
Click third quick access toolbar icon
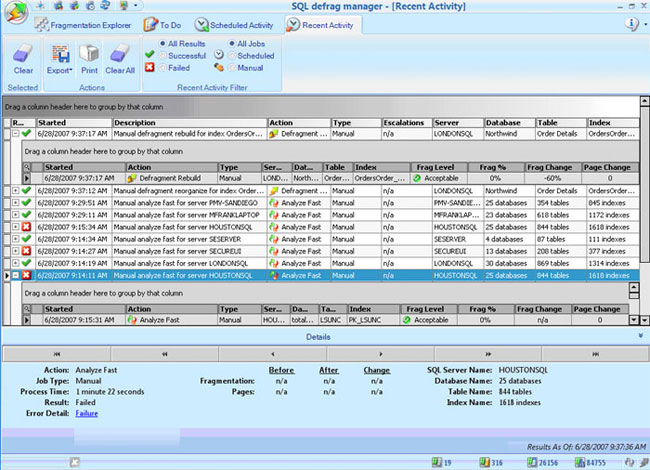(x=74, y=5)
